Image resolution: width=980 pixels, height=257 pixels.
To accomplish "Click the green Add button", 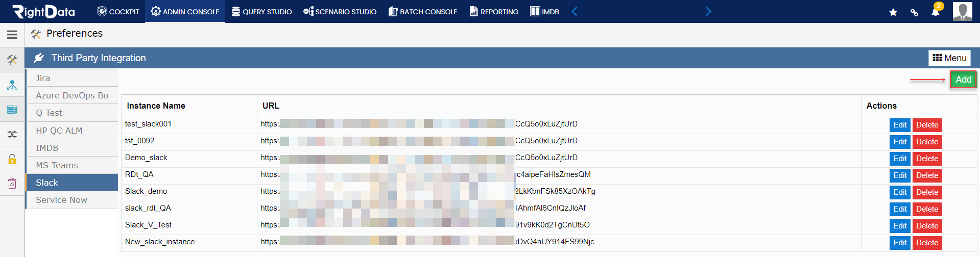I will pos(963,80).
